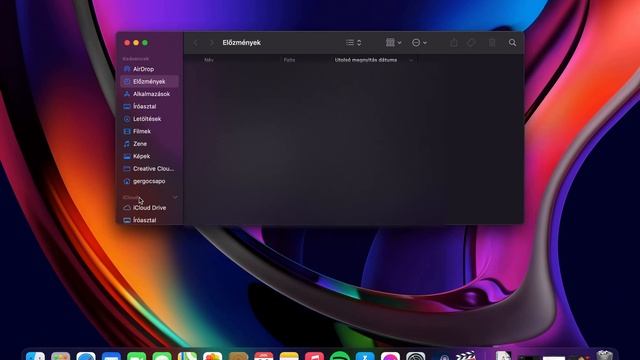Go back with the toolbar back arrow
This screenshot has width=640, height=360.
[196, 42]
